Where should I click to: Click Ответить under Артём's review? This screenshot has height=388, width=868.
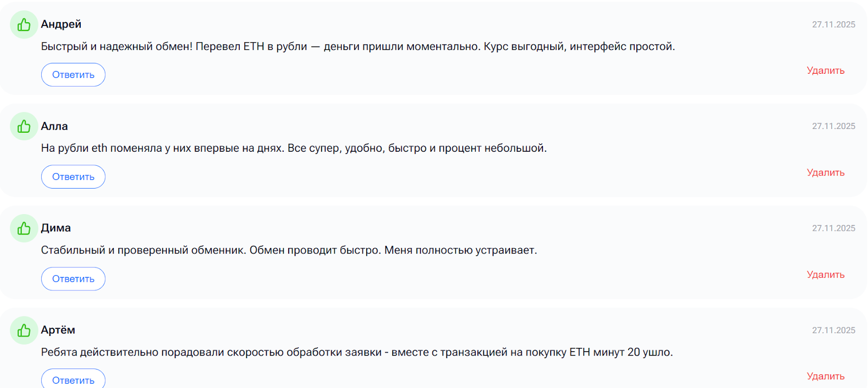click(73, 380)
